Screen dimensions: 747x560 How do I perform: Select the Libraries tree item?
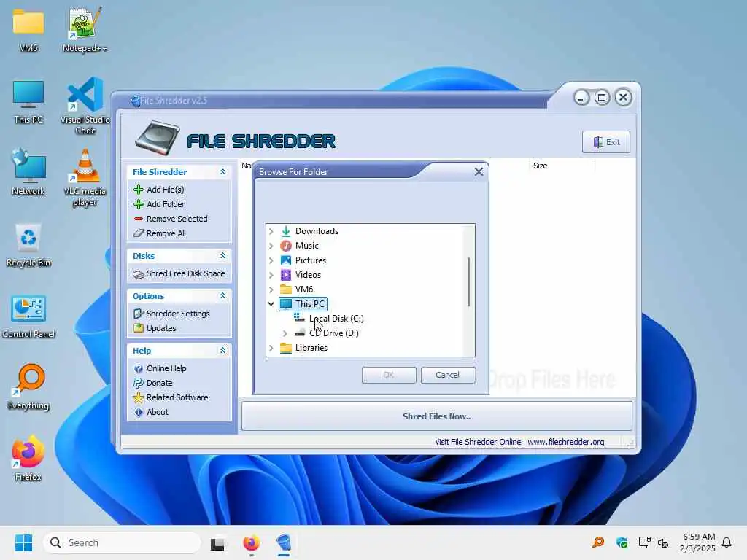pos(311,348)
